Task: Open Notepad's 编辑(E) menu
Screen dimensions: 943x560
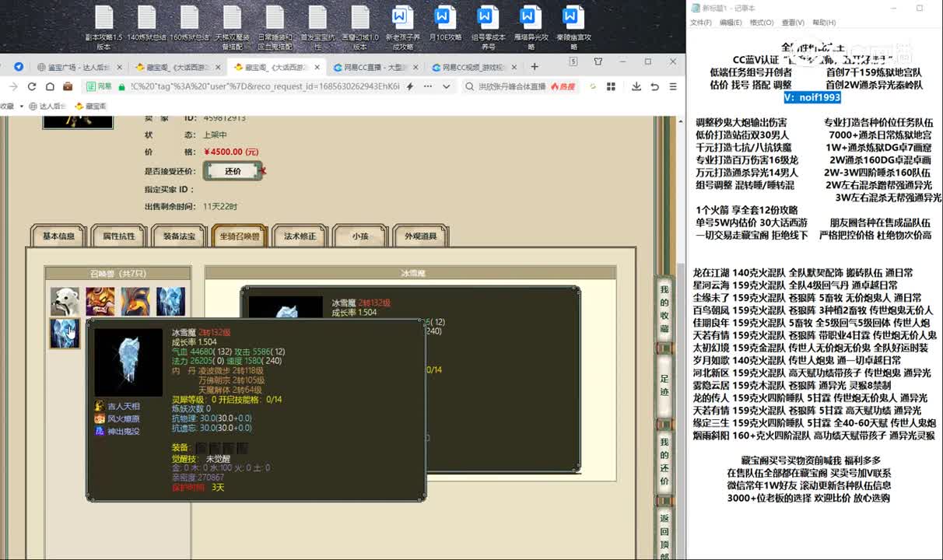Action: click(x=730, y=23)
